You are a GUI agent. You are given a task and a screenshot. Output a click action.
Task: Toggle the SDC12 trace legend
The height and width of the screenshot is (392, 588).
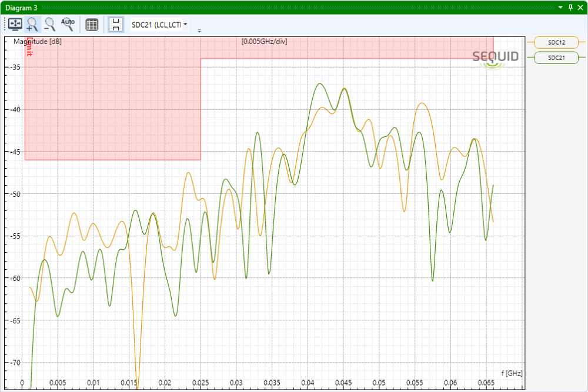(x=556, y=42)
